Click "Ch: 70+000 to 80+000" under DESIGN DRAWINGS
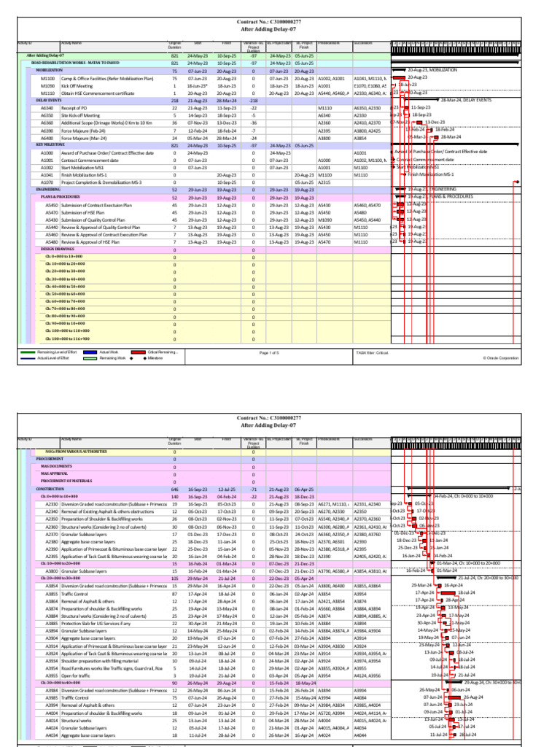Image resolution: width=560 pixels, height=747 pixels. point(65,309)
